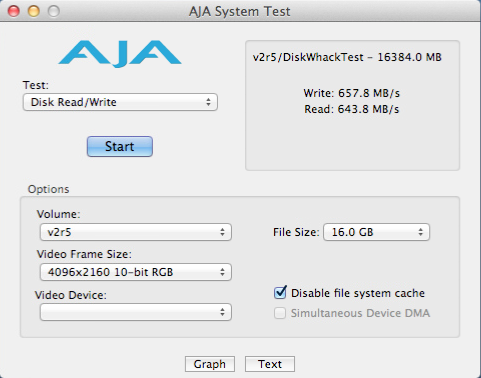Click the Options section label
Screen dimensions: 481x378
tap(49, 189)
